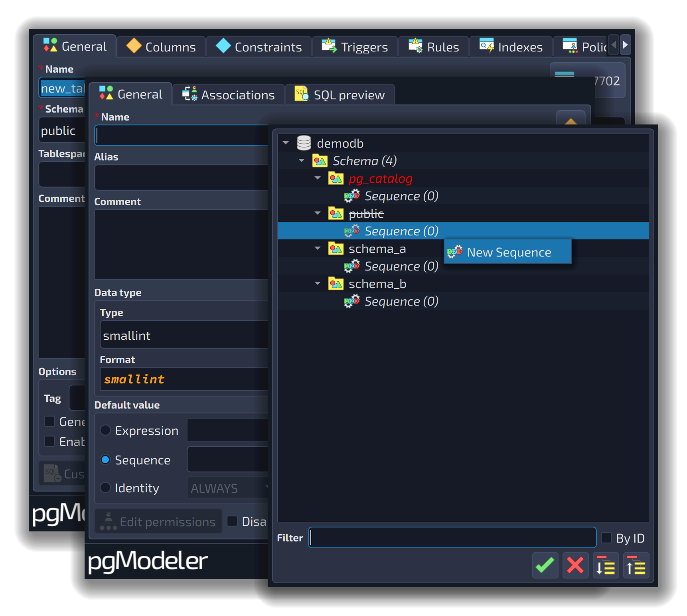Click the demodb database icon
This screenshot has height=616, width=687.
[304, 143]
